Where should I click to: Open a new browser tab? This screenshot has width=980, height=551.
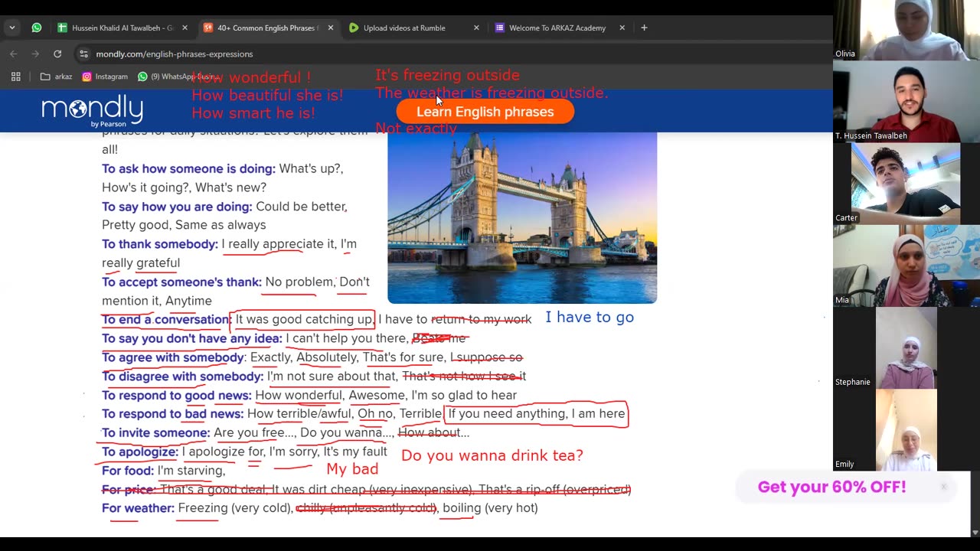point(644,28)
